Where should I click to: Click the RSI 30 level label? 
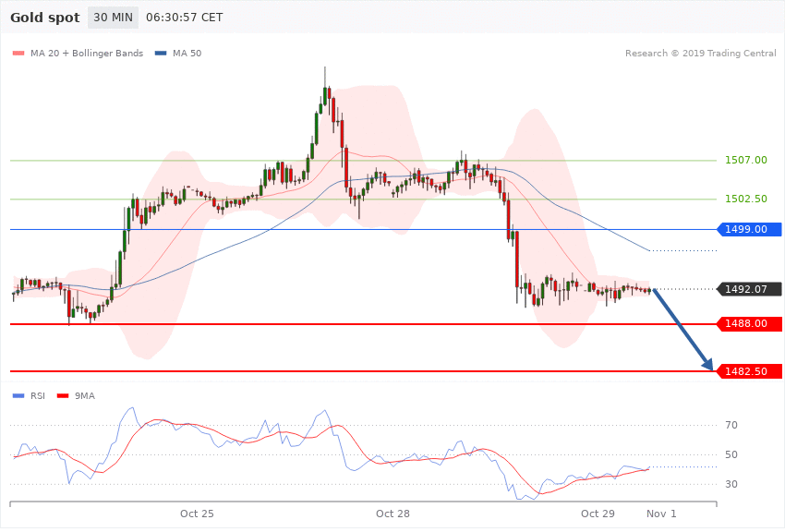pyautogui.click(x=731, y=484)
